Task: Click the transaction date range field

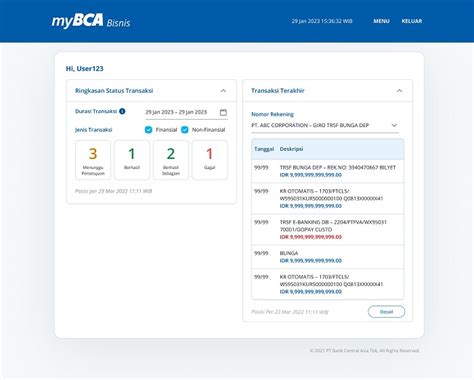Action: [186, 112]
